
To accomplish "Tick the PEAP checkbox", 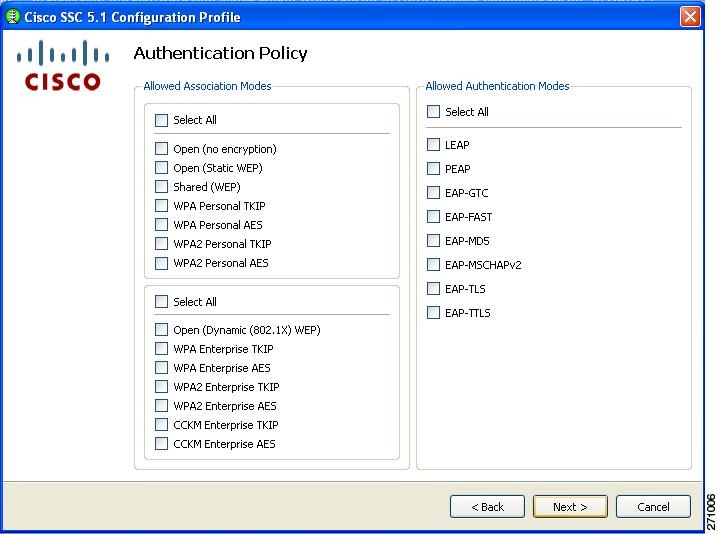I will (433, 169).
